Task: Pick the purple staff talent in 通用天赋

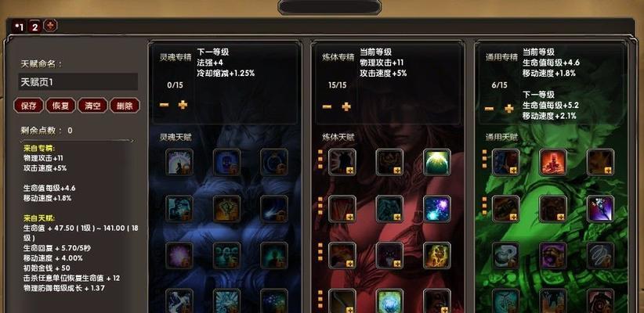Action: [600, 209]
